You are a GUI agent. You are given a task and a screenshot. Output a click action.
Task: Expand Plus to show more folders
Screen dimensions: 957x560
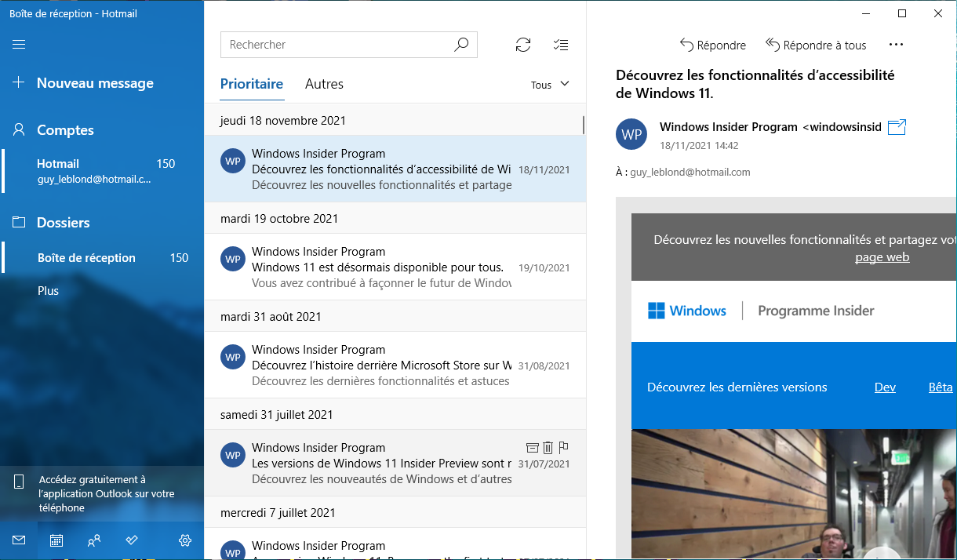[49, 291]
